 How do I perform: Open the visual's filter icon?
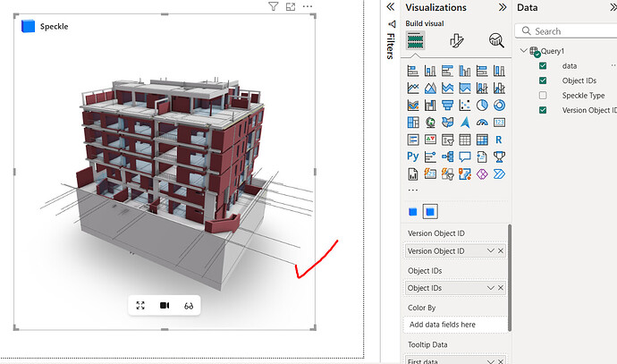(273, 6)
